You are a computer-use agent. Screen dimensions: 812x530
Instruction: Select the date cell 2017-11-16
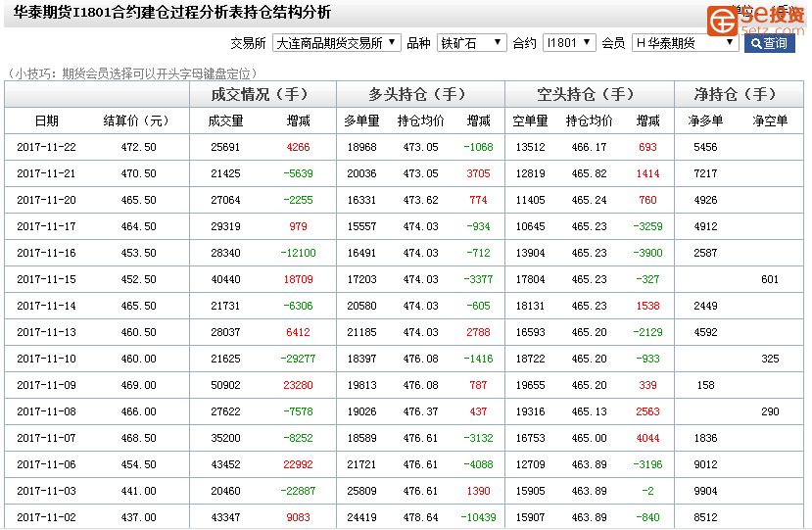[x=46, y=253]
